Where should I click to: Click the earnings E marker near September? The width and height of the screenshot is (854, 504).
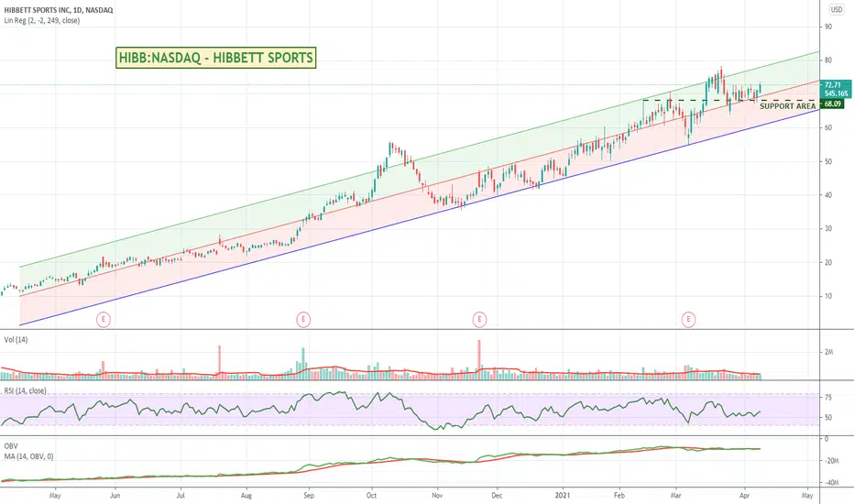point(303,320)
